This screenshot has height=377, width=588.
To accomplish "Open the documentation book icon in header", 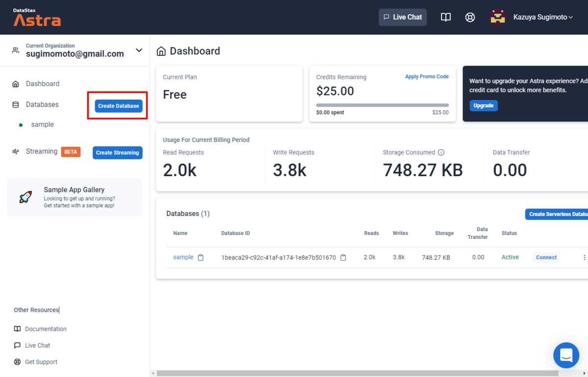I will point(446,17).
